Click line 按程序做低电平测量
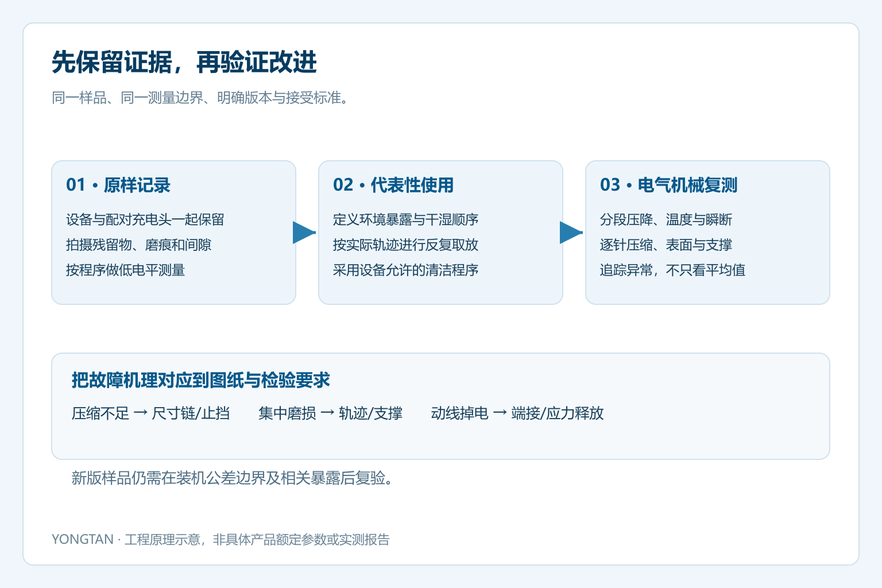Image resolution: width=882 pixels, height=588 pixels. click(x=125, y=270)
